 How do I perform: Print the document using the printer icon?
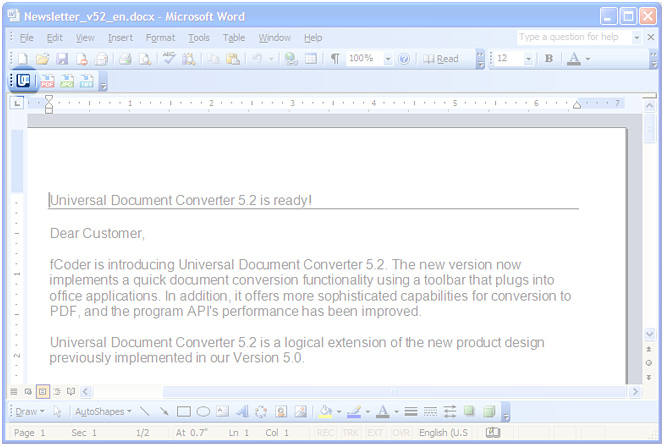click(x=125, y=59)
